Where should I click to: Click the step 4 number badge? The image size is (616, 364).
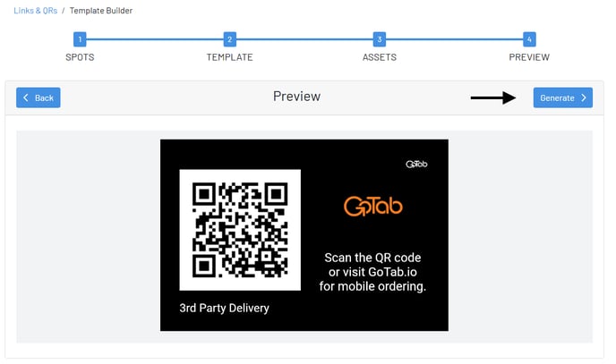(x=529, y=39)
